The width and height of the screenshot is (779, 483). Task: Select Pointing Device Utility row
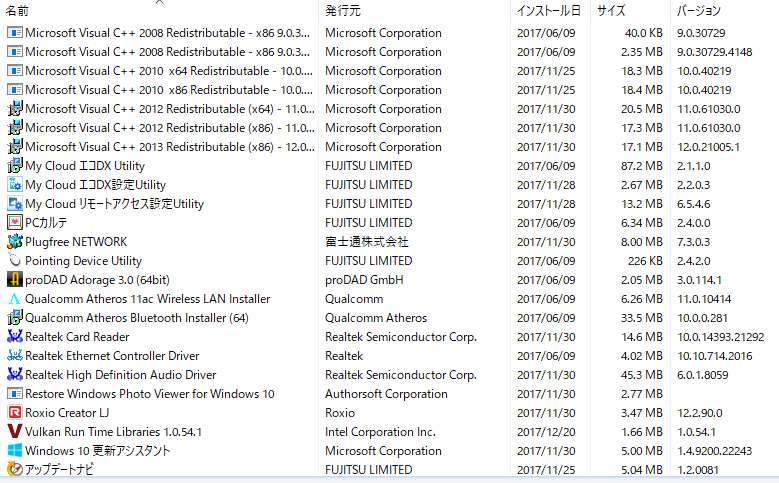pyautogui.click(x=83, y=261)
